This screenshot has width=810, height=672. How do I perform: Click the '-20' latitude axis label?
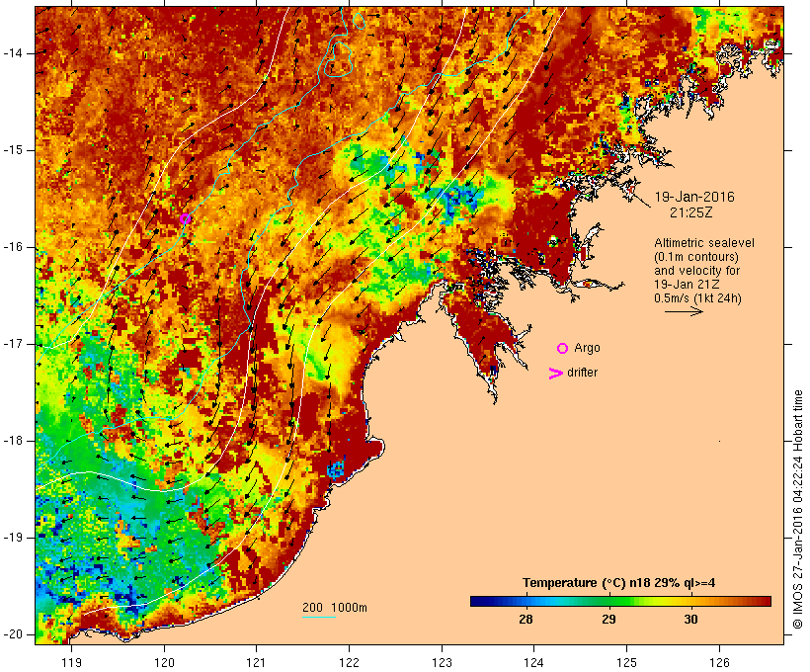coord(13,634)
